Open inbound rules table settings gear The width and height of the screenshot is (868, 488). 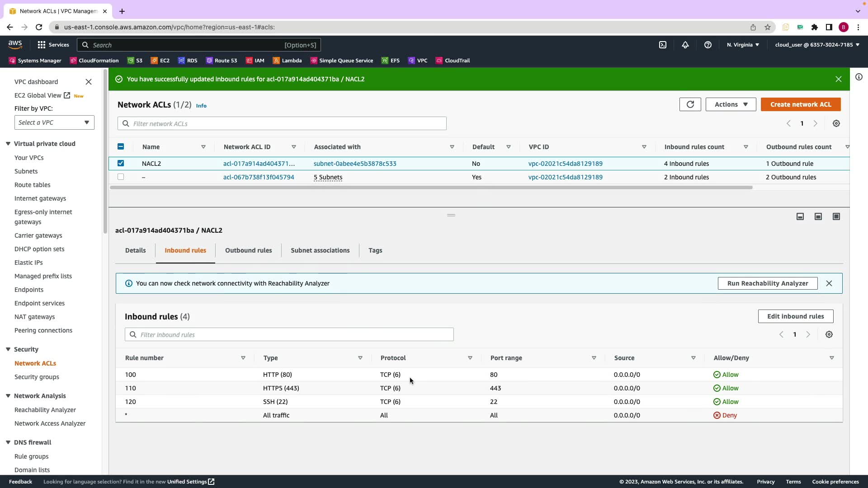(x=829, y=334)
